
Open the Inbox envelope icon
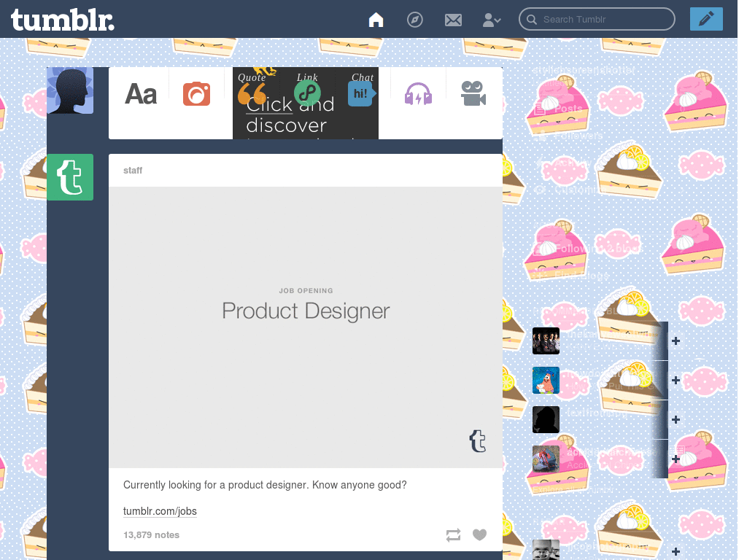pyautogui.click(x=452, y=20)
